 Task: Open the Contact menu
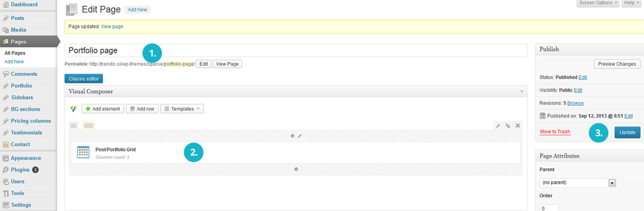[20, 145]
